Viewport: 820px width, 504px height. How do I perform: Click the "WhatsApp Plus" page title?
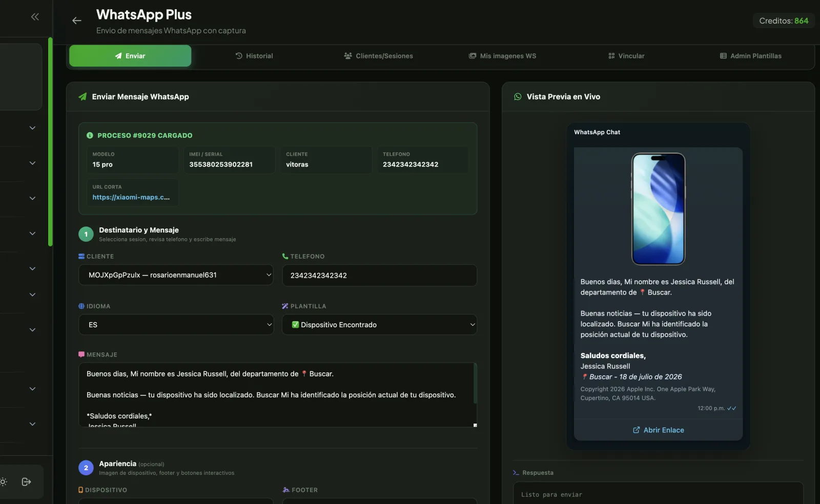coord(144,14)
